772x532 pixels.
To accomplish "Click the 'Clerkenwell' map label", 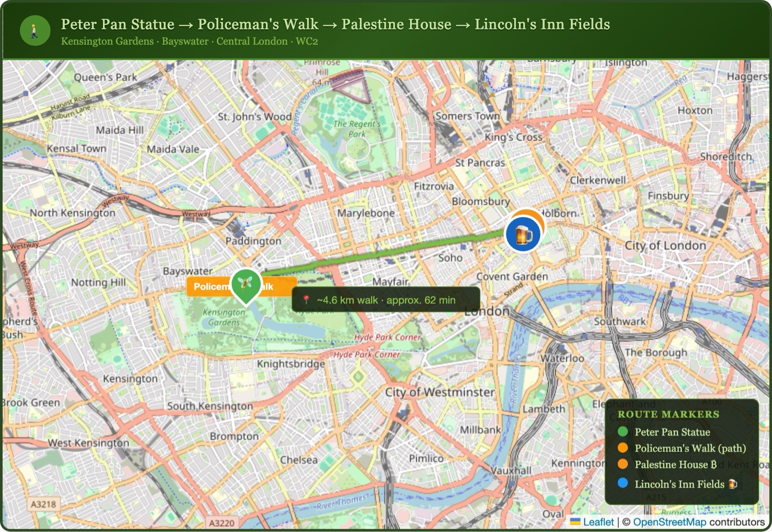I will (x=598, y=180).
